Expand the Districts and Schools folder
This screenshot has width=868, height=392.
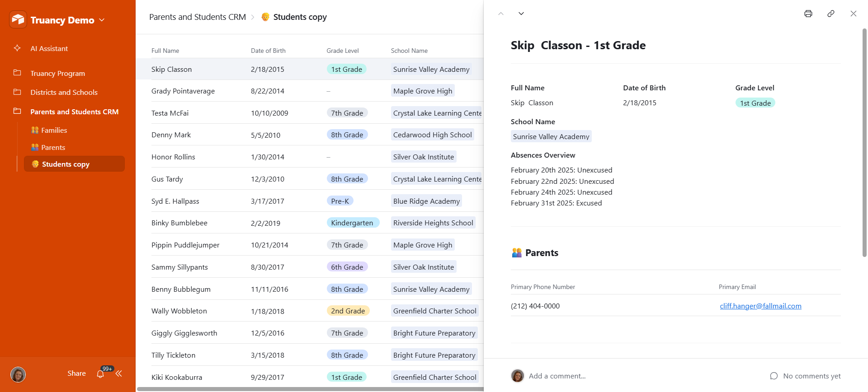[64, 92]
